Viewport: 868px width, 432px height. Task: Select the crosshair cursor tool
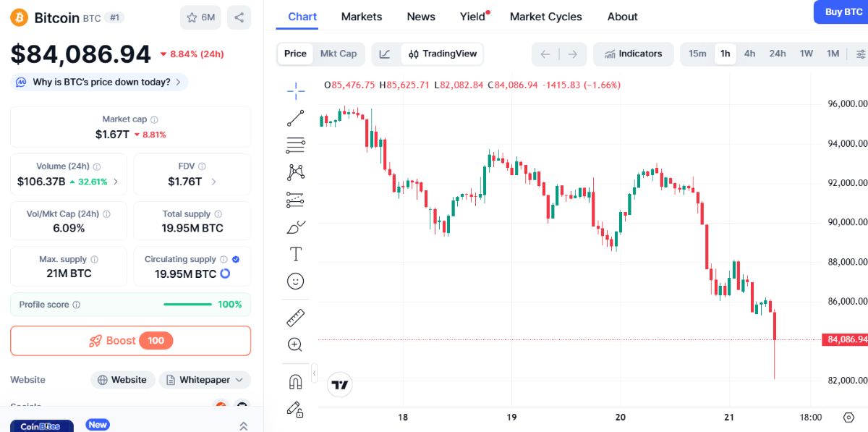point(295,91)
